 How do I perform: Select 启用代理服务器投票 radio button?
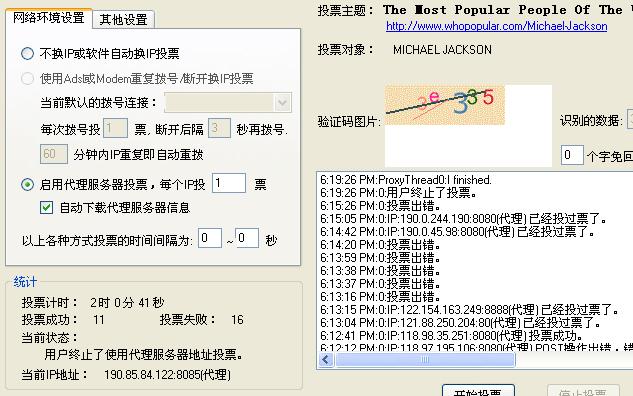point(27,184)
